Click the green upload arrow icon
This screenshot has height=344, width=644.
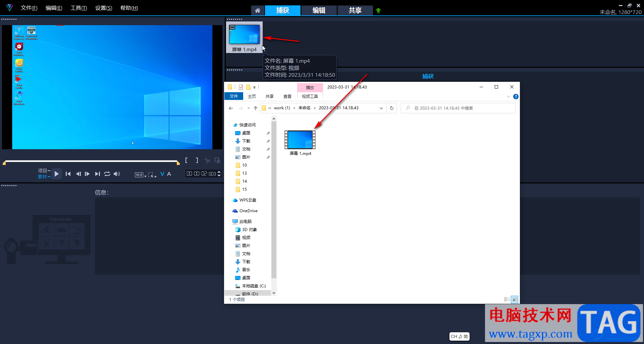coord(378,10)
